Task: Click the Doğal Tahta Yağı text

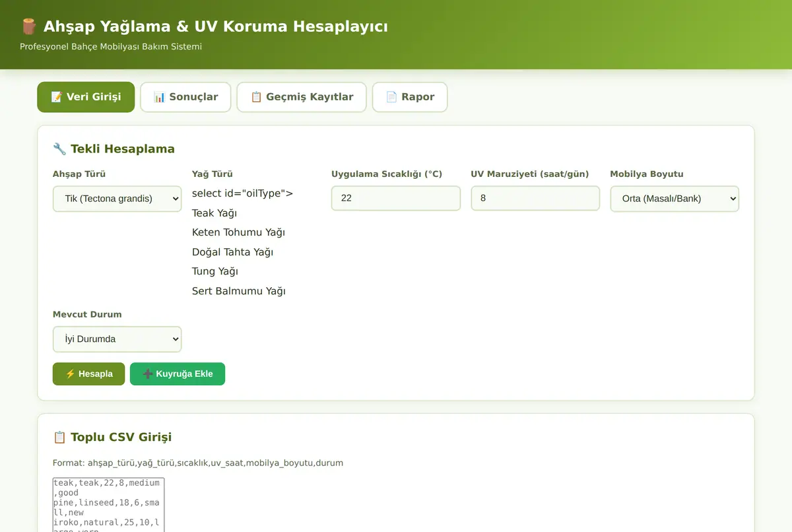Action: 232,252
